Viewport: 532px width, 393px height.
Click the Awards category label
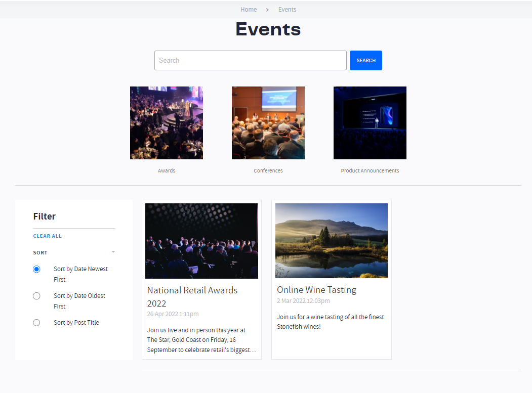click(166, 170)
